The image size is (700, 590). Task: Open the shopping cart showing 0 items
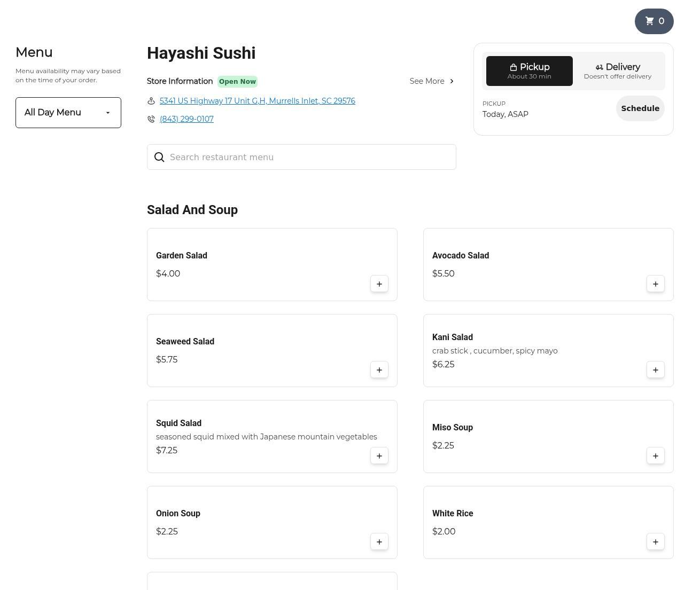coord(654,21)
